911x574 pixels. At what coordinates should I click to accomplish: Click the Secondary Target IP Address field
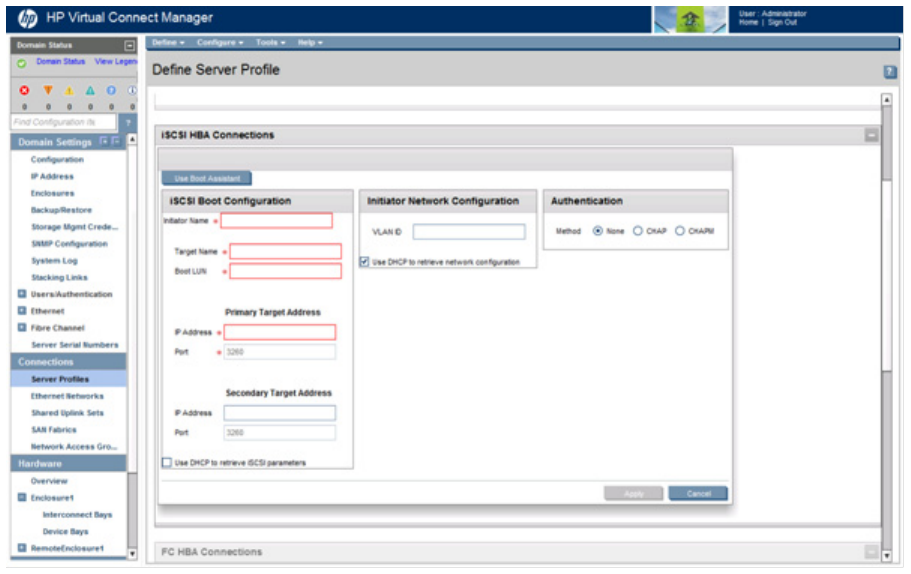tap(279, 413)
